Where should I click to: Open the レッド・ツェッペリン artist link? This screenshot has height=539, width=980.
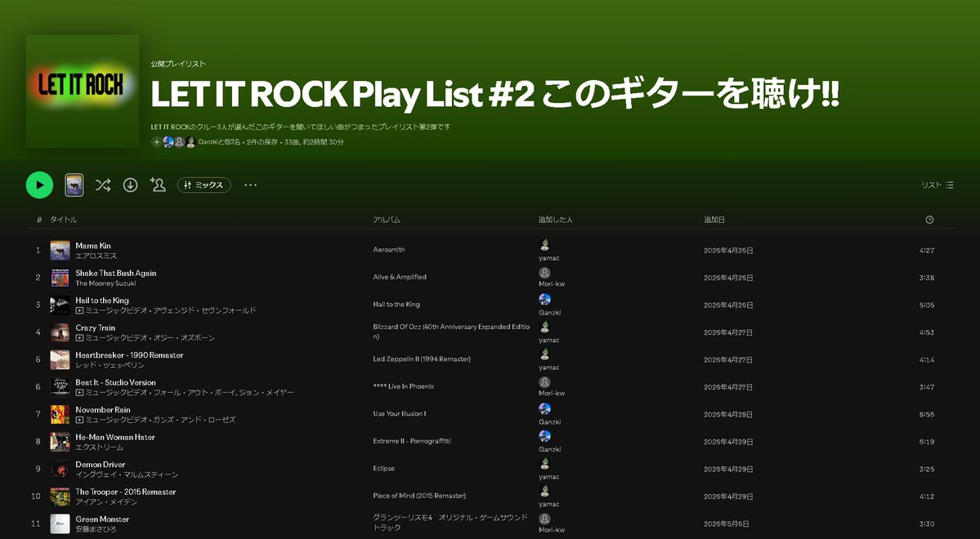coord(110,365)
